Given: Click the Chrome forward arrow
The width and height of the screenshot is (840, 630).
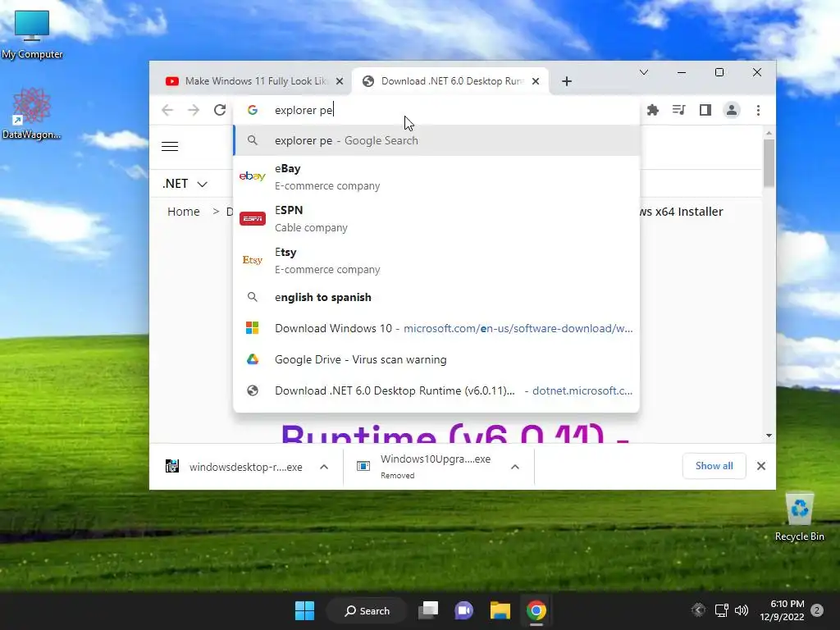Looking at the screenshot, I should [194, 110].
